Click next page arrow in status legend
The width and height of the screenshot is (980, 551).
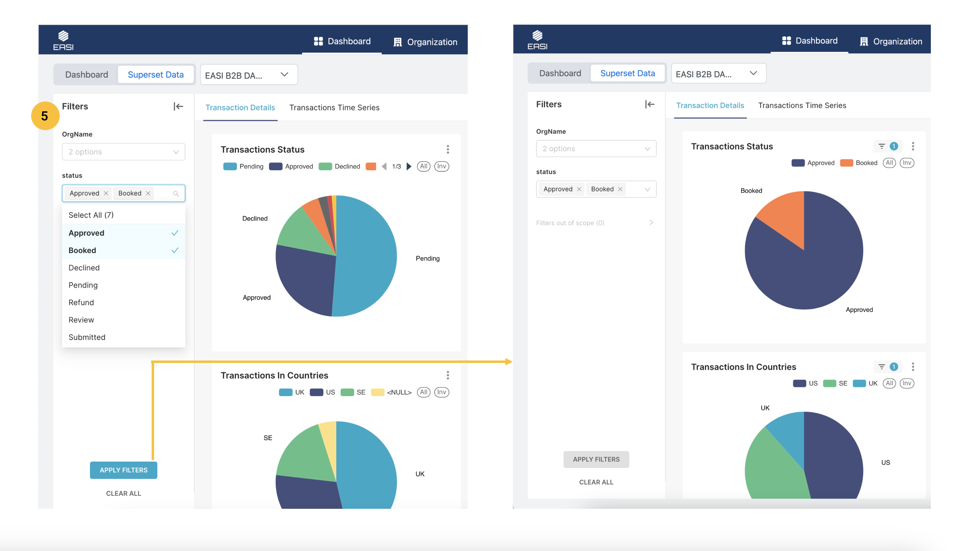409,166
